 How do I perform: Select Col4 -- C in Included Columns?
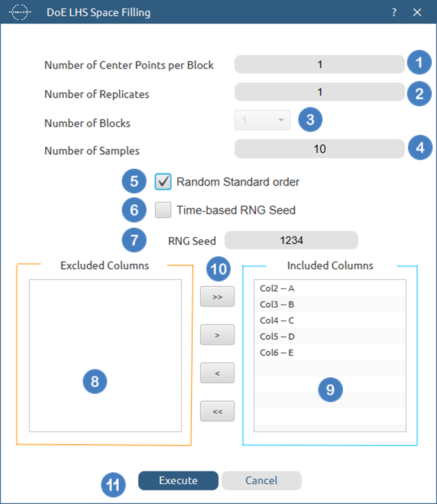point(277,321)
